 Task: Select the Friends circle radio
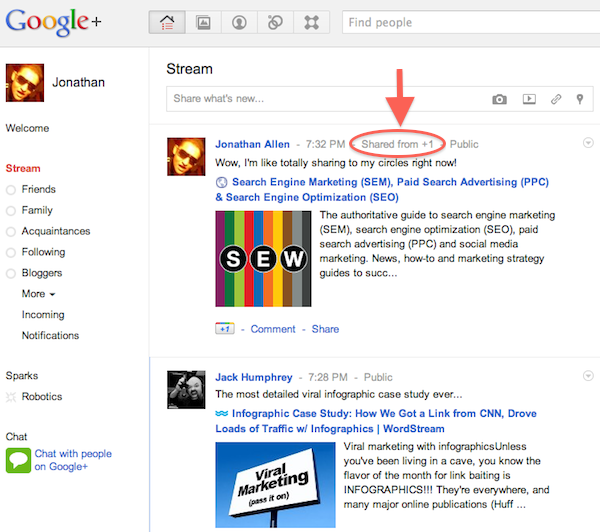point(11,190)
